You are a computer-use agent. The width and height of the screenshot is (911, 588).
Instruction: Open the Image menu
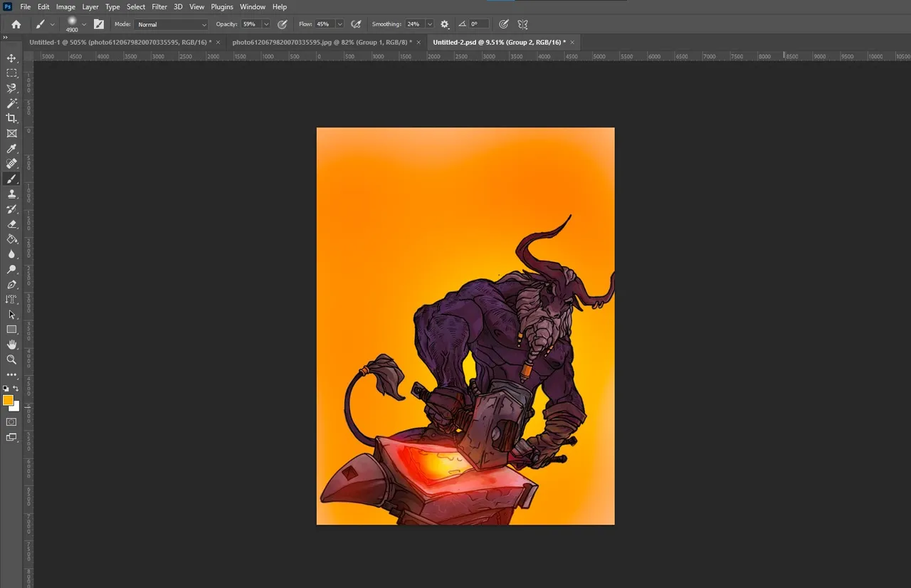66,6
